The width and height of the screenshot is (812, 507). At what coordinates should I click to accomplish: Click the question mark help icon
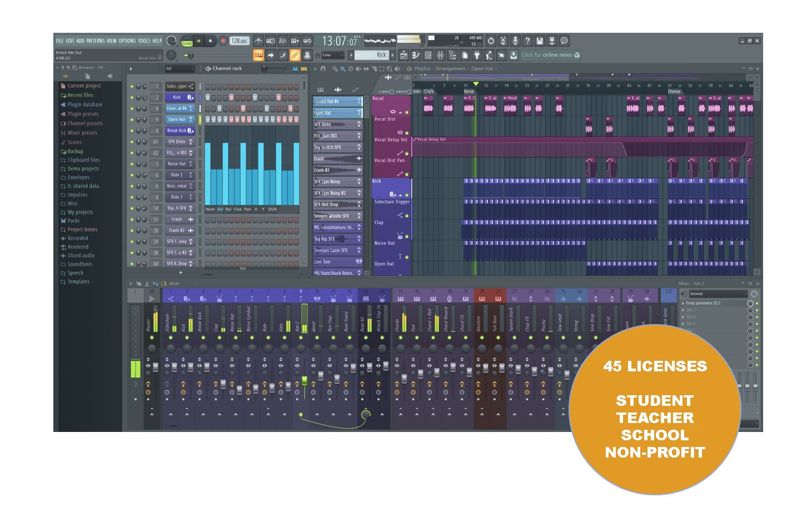(527, 41)
